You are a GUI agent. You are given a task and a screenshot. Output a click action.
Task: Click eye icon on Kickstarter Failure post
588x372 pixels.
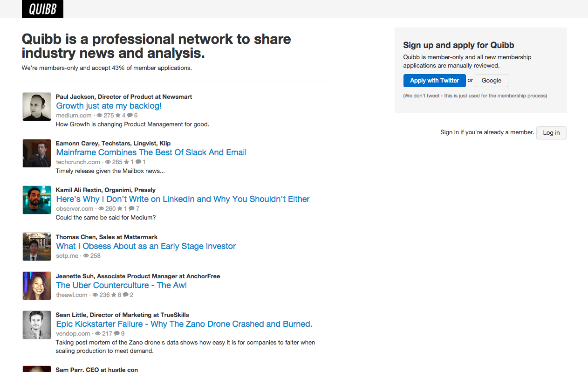click(98, 333)
